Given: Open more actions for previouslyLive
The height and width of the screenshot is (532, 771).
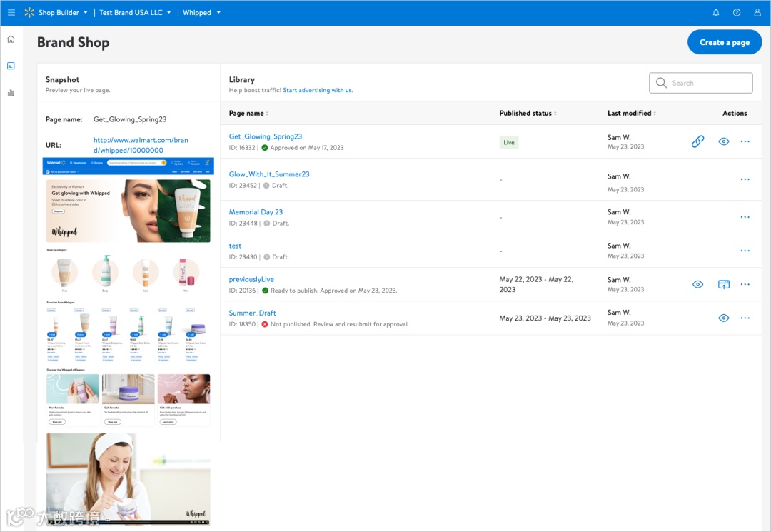Looking at the screenshot, I should tap(745, 285).
